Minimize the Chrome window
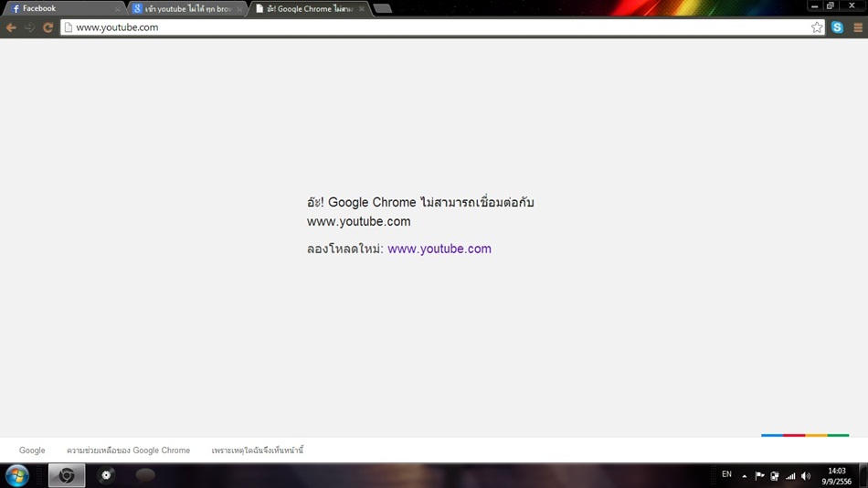 tap(814, 5)
